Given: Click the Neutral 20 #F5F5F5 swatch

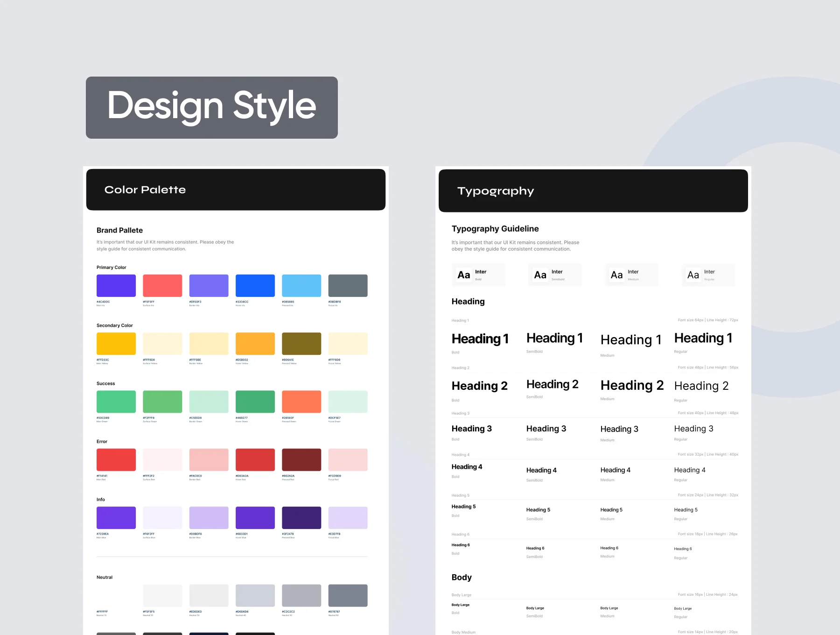Looking at the screenshot, I should (x=162, y=596).
